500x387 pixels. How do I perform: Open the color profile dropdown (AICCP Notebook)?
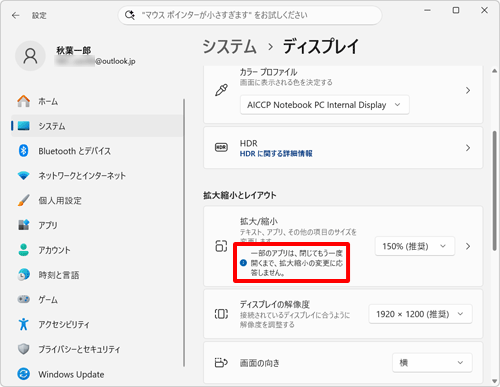click(x=324, y=105)
